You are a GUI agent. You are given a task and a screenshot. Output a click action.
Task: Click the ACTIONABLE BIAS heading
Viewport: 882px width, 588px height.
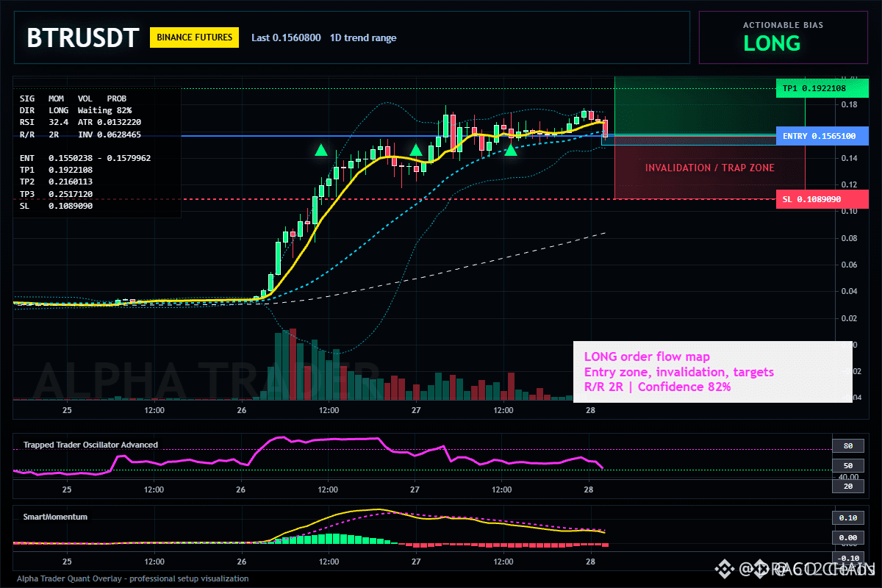[x=783, y=25]
